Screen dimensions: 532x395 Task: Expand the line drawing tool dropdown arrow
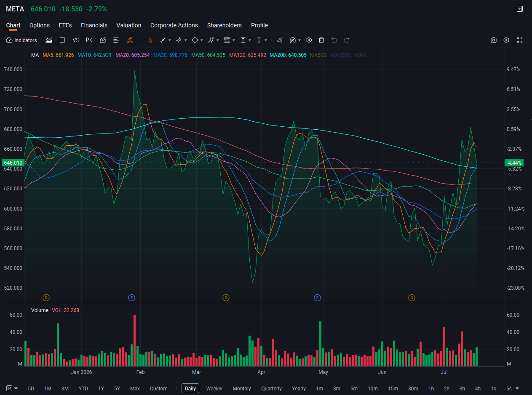pyautogui.click(x=170, y=40)
